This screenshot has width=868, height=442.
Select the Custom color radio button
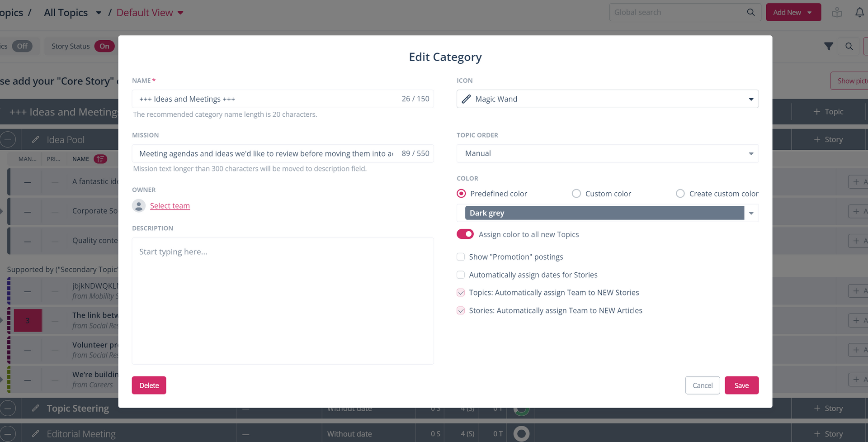(x=576, y=194)
